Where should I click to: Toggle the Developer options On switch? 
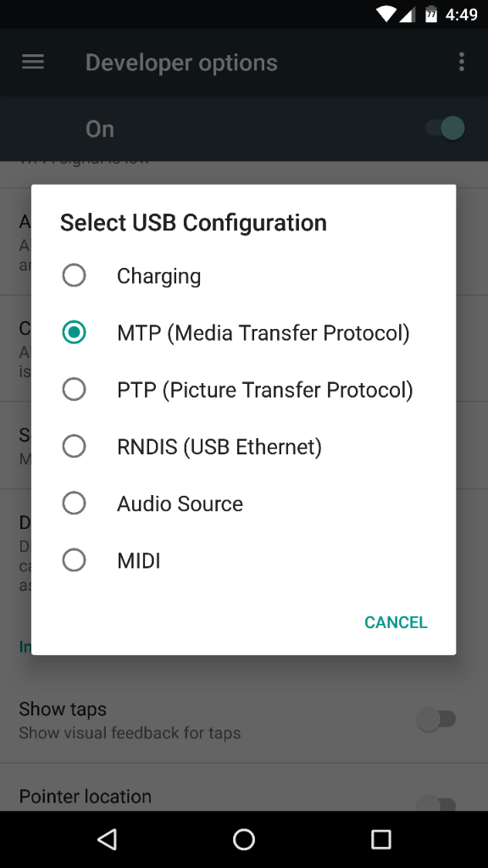pyautogui.click(x=446, y=129)
